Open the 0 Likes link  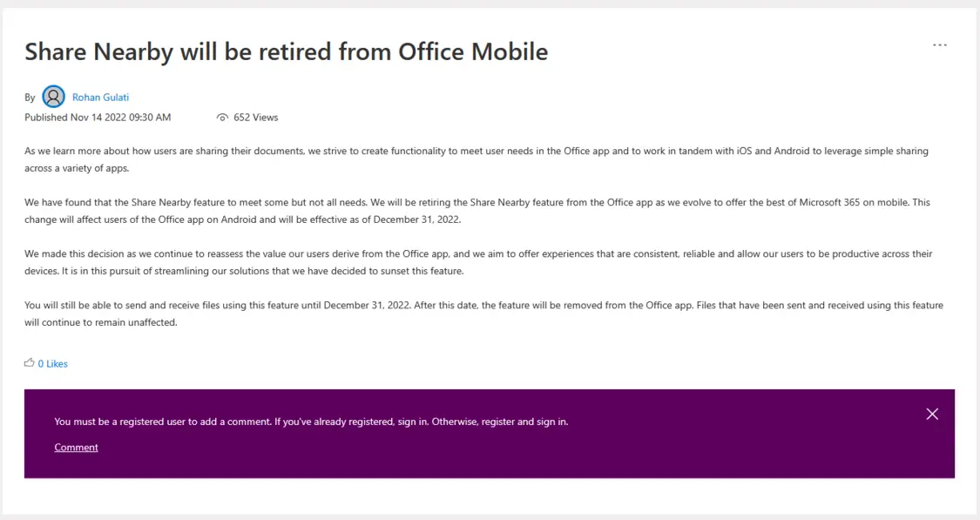(52, 364)
